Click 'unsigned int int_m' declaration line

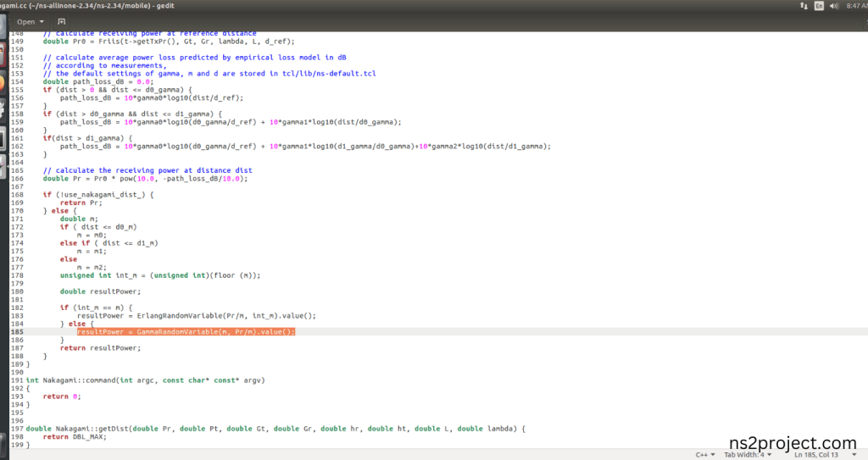[x=160, y=275]
